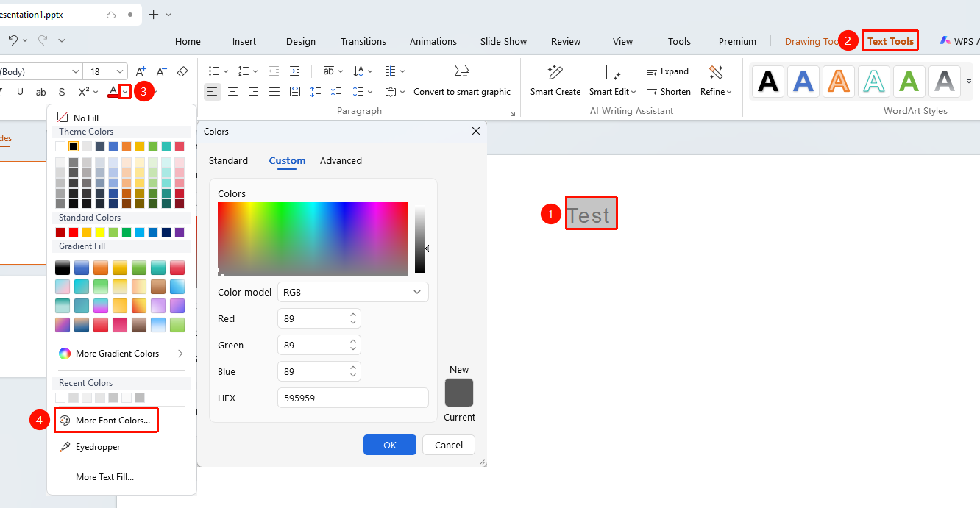Click the Increase Indent icon
The image size is (980, 508).
294,71
